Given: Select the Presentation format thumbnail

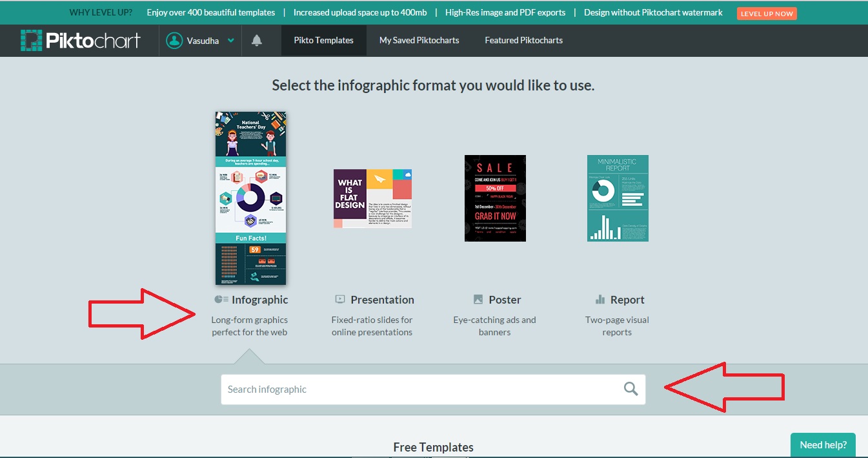Looking at the screenshot, I should coord(372,198).
